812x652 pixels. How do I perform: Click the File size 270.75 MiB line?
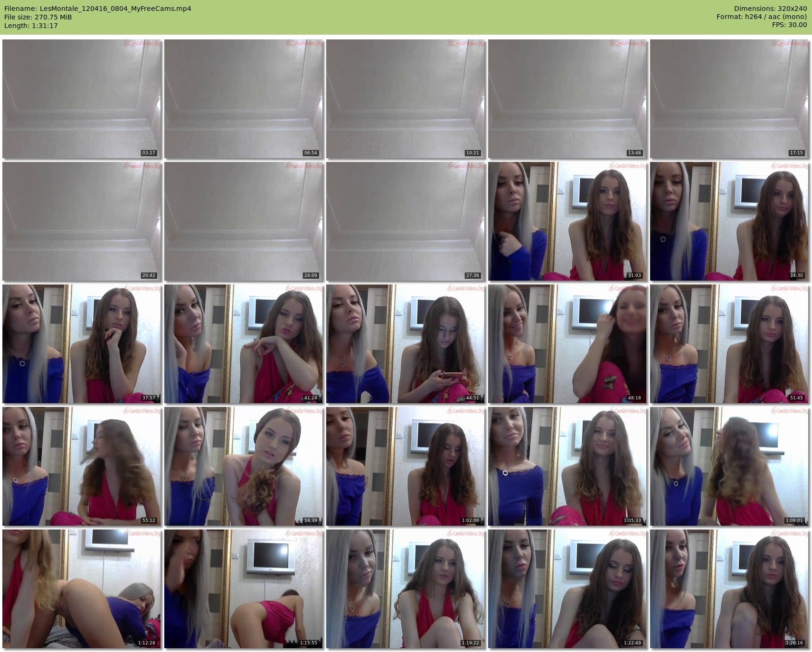[x=38, y=17]
